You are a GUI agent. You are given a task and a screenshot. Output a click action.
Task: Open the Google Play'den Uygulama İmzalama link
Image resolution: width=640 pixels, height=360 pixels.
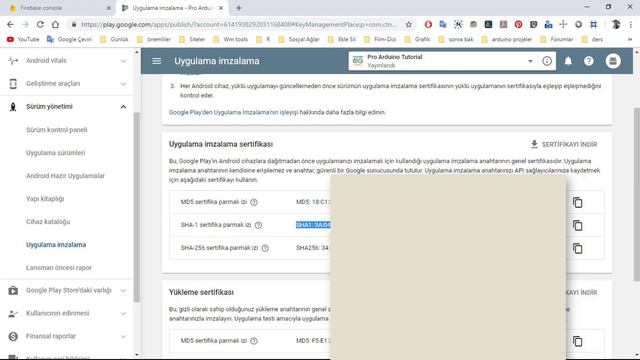point(234,112)
